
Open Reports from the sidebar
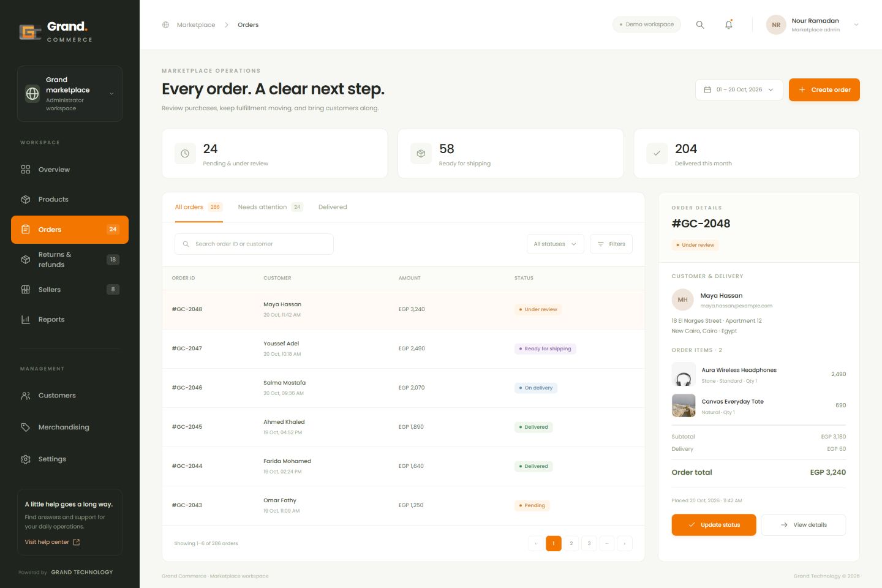pyautogui.click(x=70, y=320)
